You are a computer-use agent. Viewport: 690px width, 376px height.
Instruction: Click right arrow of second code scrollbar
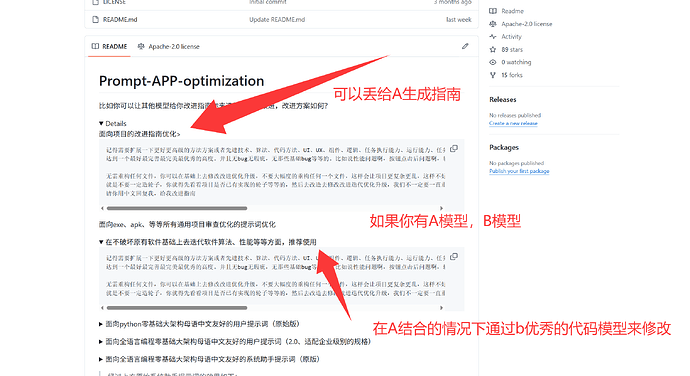[441, 308]
